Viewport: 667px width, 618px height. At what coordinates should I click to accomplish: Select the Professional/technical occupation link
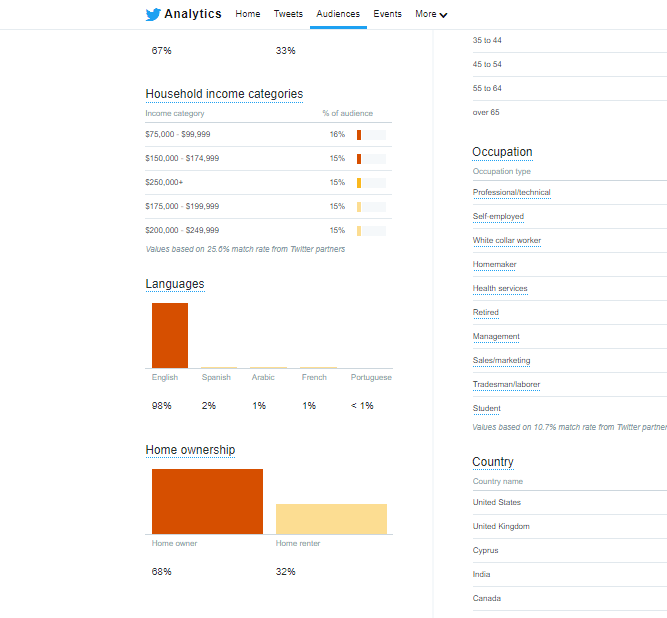pos(511,192)
